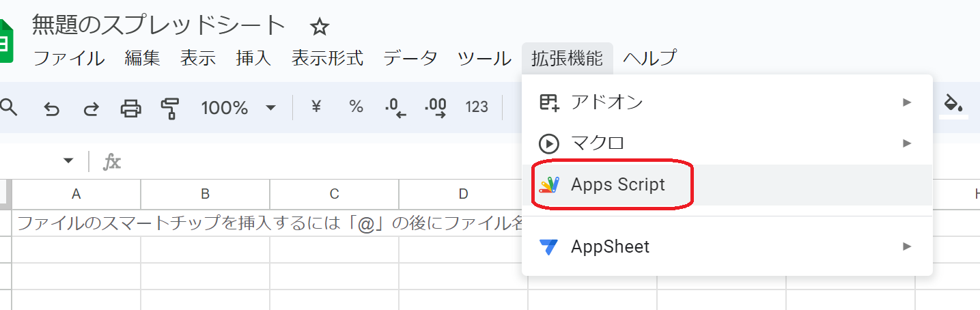Rename the 無題のスプレッドシート title
The height and width of the screenshot is (310, 980).
pos(159,26)
